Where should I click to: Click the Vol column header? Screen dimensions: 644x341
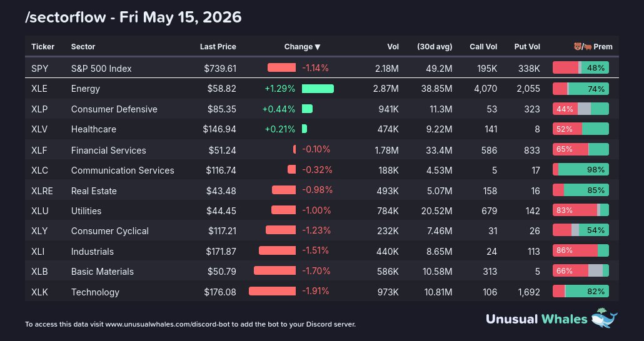tap(393, 47)
